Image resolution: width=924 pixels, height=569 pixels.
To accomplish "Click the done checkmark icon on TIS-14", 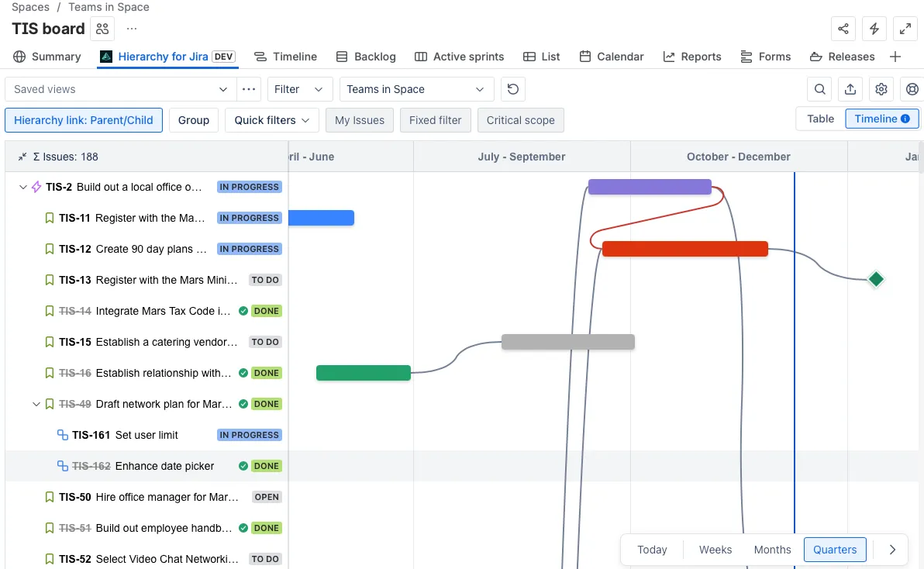I will (243, 311).
